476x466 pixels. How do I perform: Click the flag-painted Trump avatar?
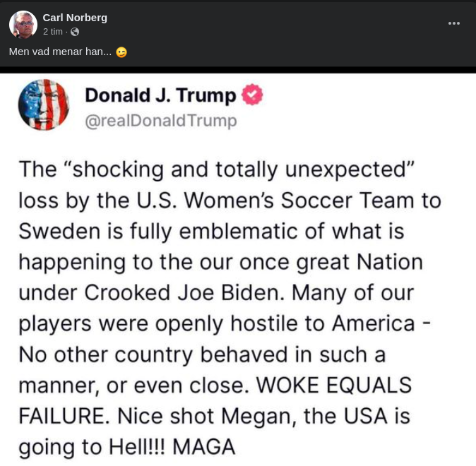click(x=44, y=104)
